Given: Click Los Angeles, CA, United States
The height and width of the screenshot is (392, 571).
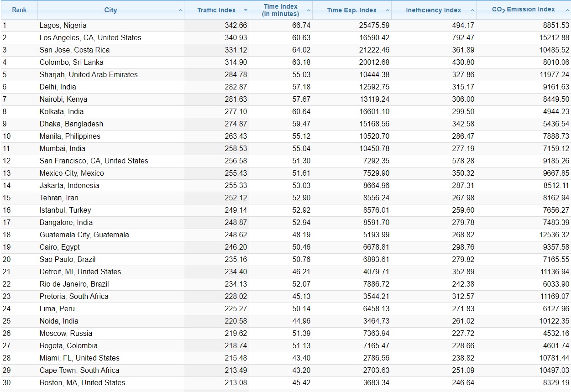Looking at the screenshot, I should pyautogui.click(x=90, y=37).
